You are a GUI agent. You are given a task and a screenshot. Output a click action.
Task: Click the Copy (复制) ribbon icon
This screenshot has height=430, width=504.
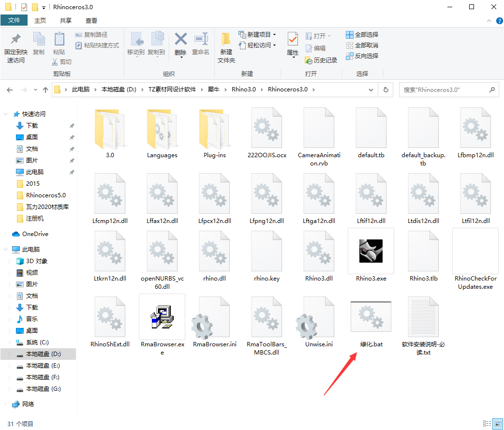pos(39,44)
